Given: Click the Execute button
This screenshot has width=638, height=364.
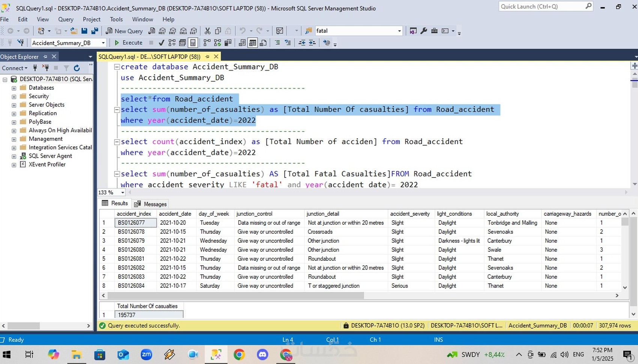Looking at the screenshot, I should 129,42.
